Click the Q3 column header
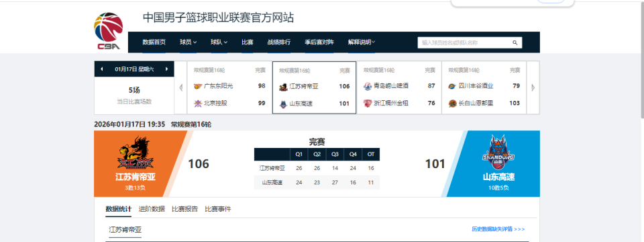 [x=335, y=155]
